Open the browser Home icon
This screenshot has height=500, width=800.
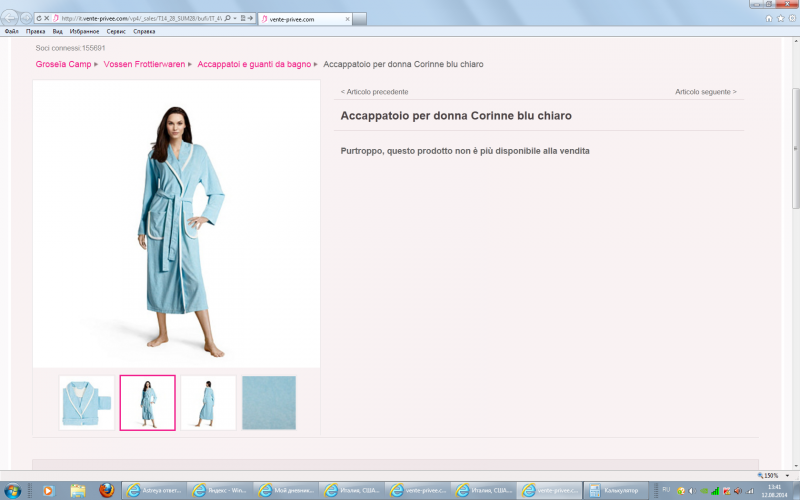(x=769, y=18)
